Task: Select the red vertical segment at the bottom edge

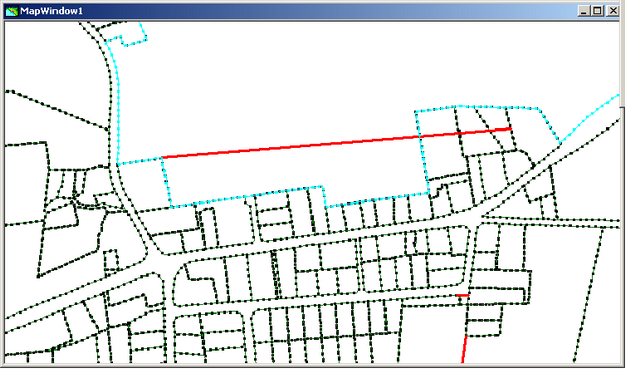Action: pyautogui.click(x=464, y=349)
